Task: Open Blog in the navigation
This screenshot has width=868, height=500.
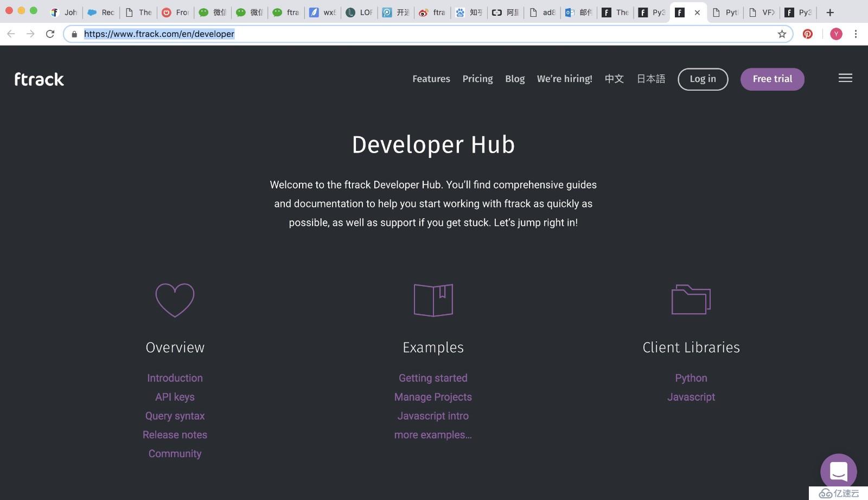Action: [x=515, y=79]
